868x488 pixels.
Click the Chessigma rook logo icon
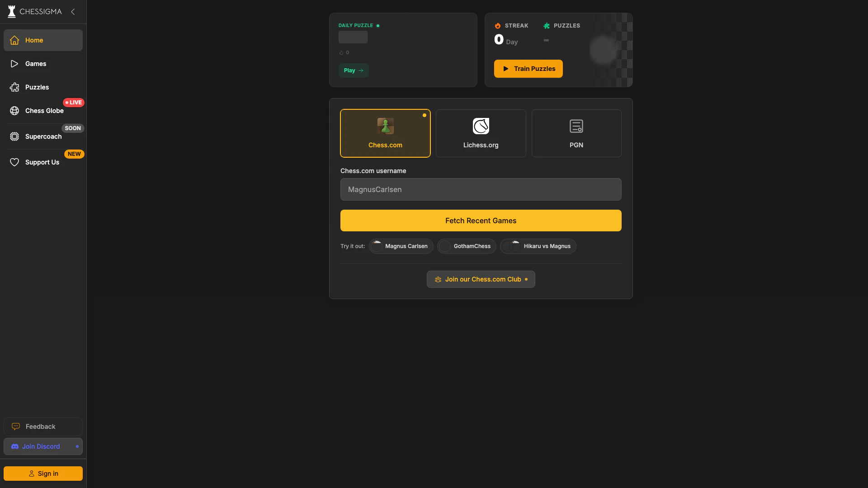pos(12,12)
